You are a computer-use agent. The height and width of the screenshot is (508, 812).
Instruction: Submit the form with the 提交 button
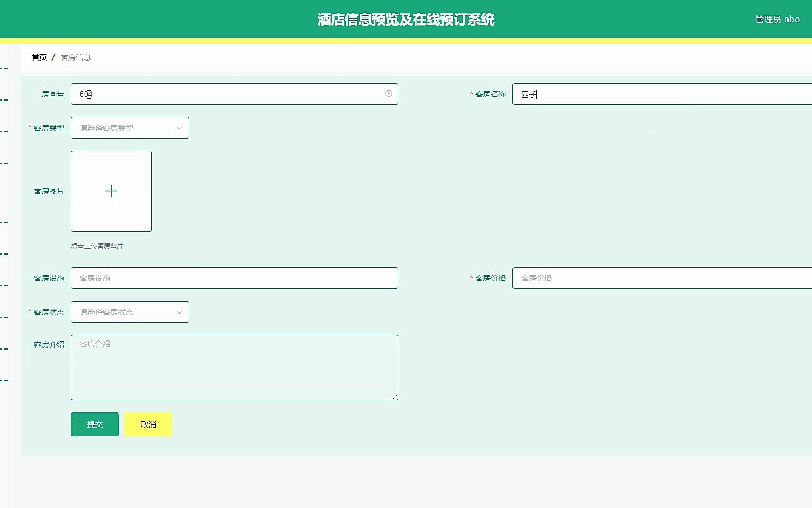pyautogui.click(x=95, y=424)
